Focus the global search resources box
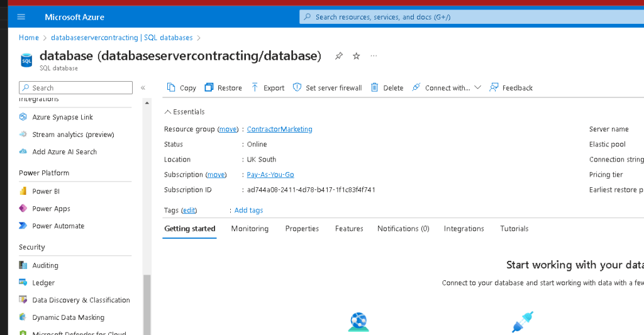Viewport: 644px width, 335px height. pyautogui.click(x=472, y=17)
